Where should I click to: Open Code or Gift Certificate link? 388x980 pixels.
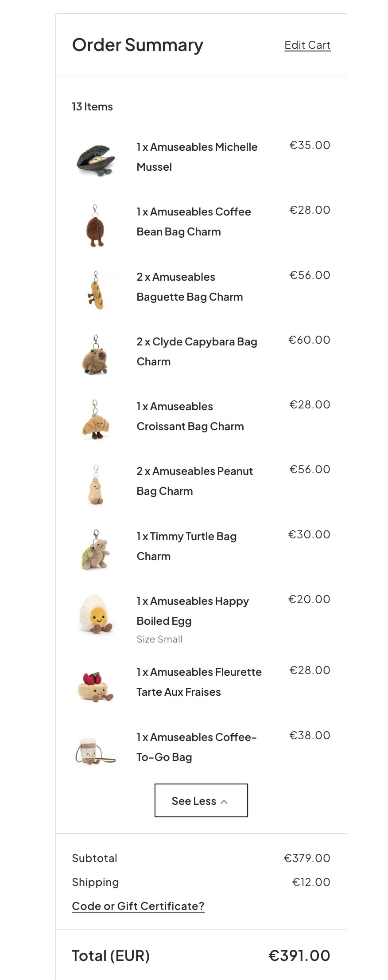click(138, 906)
